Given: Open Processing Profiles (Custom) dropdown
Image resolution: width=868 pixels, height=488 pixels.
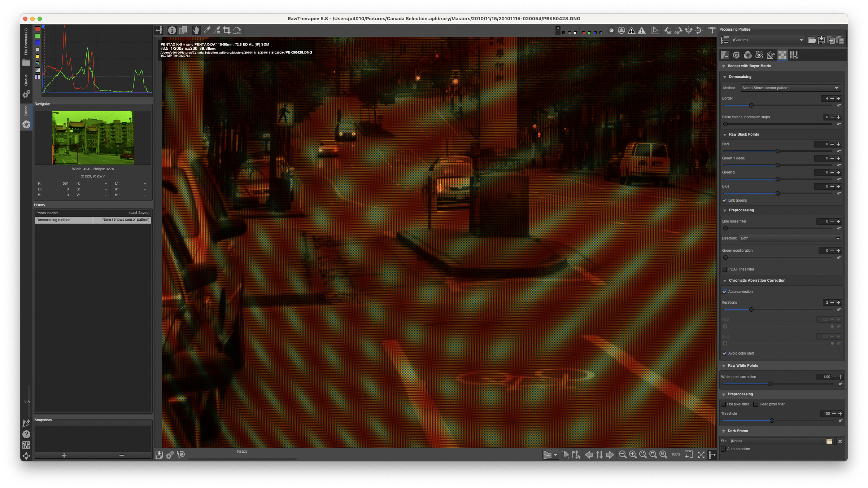Looking at the screenshot, I should coord(768,40).
